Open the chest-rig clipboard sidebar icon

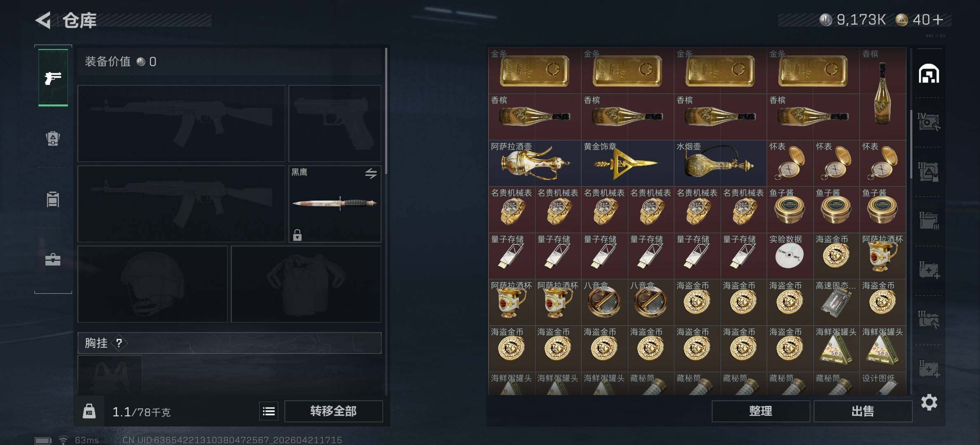click(x=53, y=199)
